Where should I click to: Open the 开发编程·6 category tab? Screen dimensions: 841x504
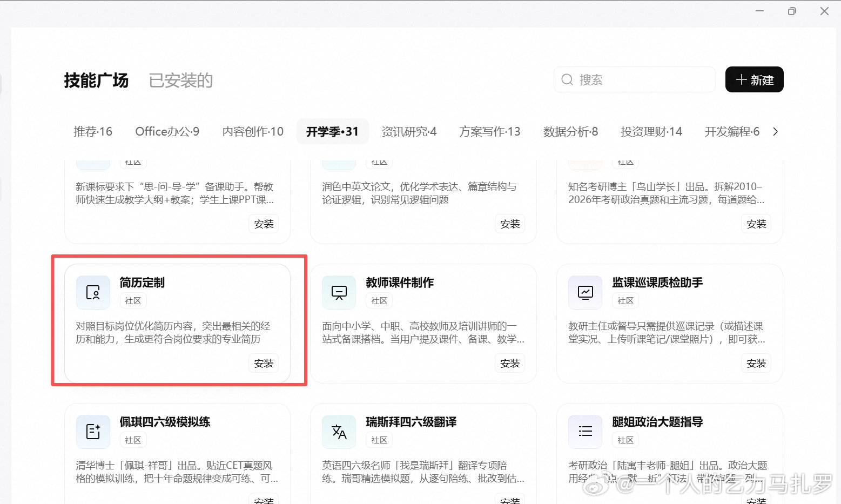(732, 132)
